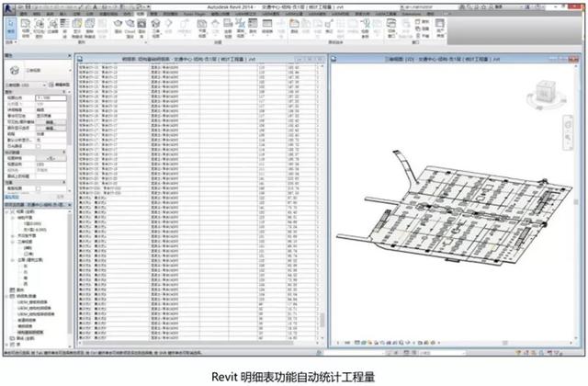Click the Apply button in Properties
Screen dimensions: 588x386
[x=61, y=197]
